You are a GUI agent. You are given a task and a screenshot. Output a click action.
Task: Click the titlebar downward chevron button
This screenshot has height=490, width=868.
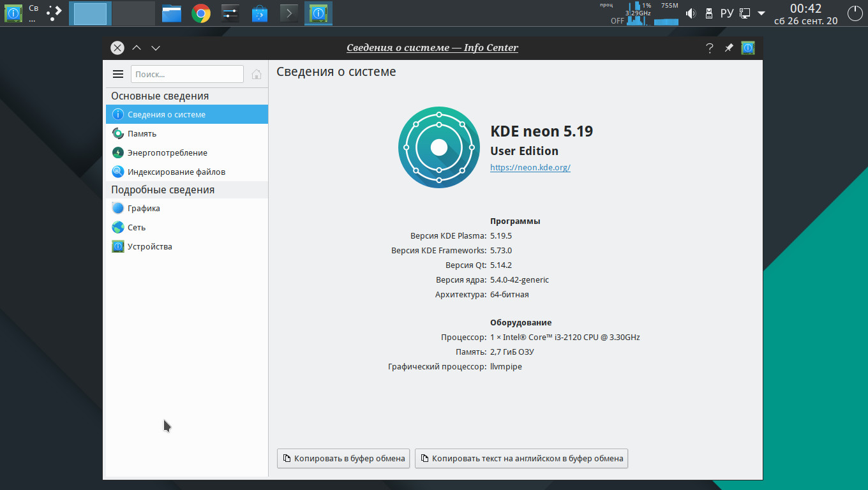click(x=156, y=48)
